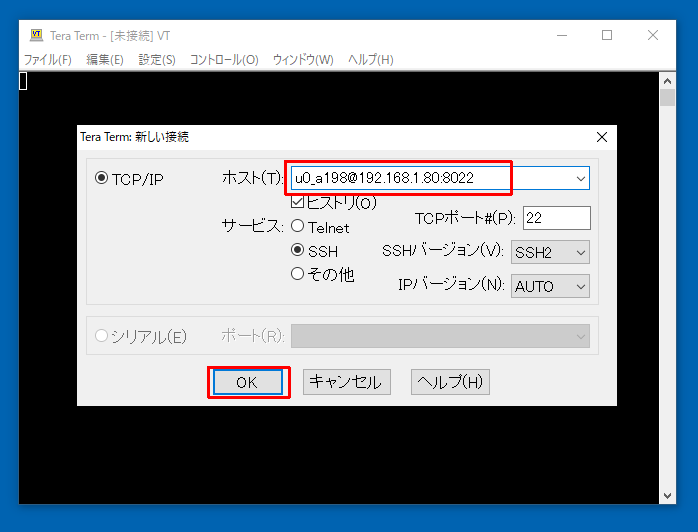Click the vertical scrollbar thumb
This screenshot has height=532, width=698.
[667, 97]
